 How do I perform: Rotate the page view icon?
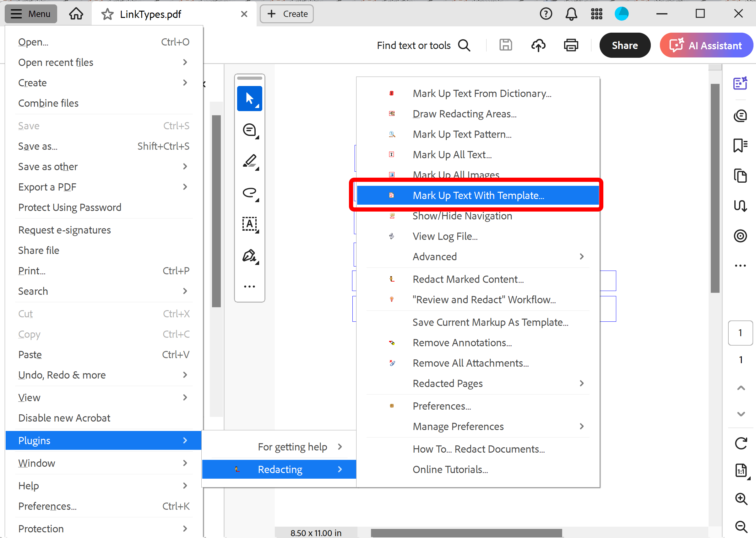coord(741,443)
